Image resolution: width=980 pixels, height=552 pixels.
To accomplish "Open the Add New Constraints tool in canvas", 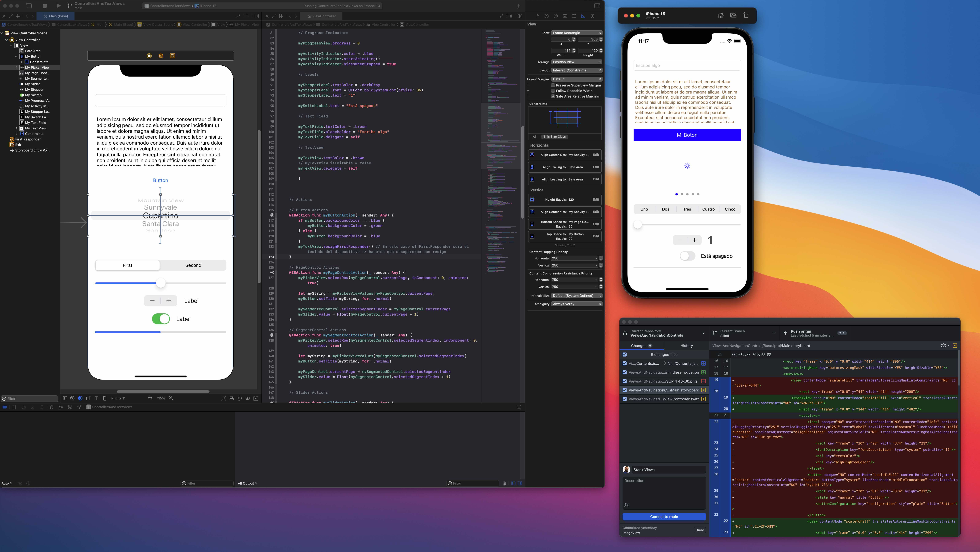I will point(239,398).
